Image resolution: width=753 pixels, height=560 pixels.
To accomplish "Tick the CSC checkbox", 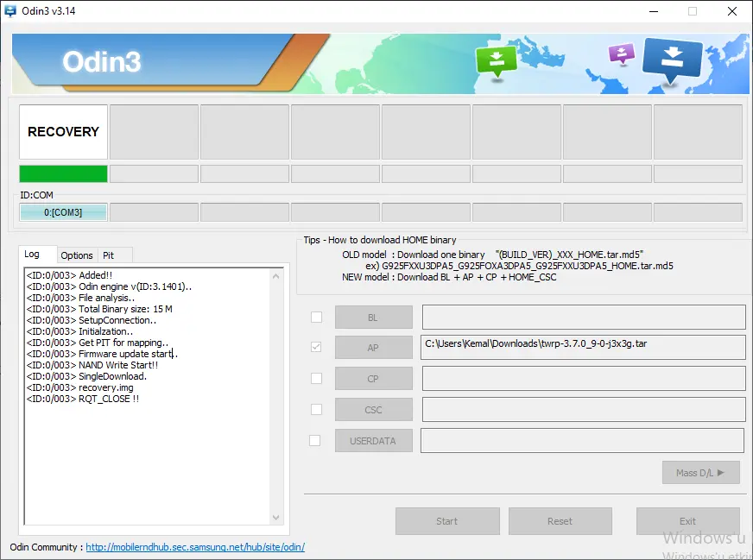I will [316, 409].
